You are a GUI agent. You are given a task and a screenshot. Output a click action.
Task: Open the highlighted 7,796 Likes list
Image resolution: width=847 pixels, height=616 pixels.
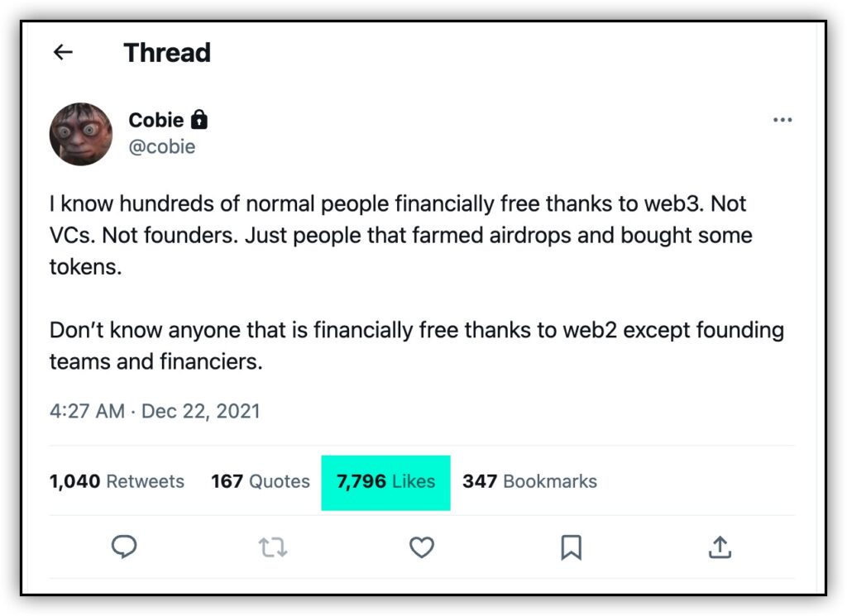click(x=385, y=481)
